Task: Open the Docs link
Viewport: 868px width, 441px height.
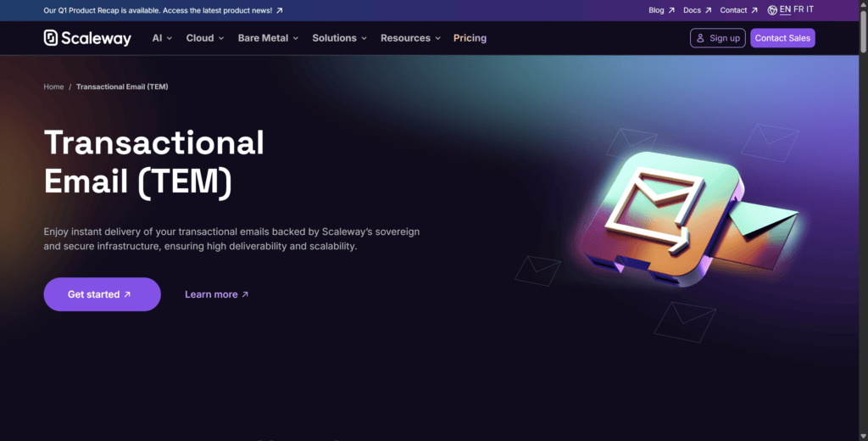Action: 697,10
